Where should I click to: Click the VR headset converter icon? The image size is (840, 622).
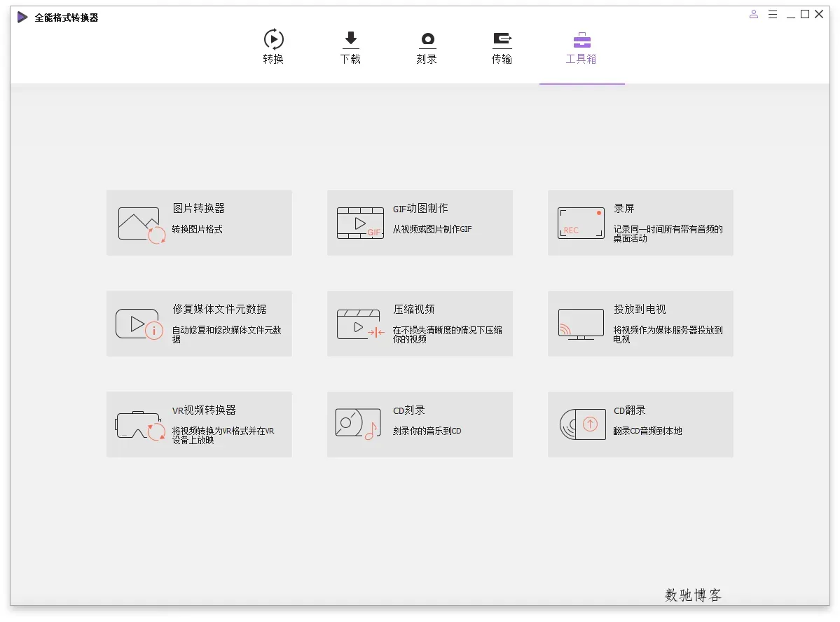click(x=140, y=425)
